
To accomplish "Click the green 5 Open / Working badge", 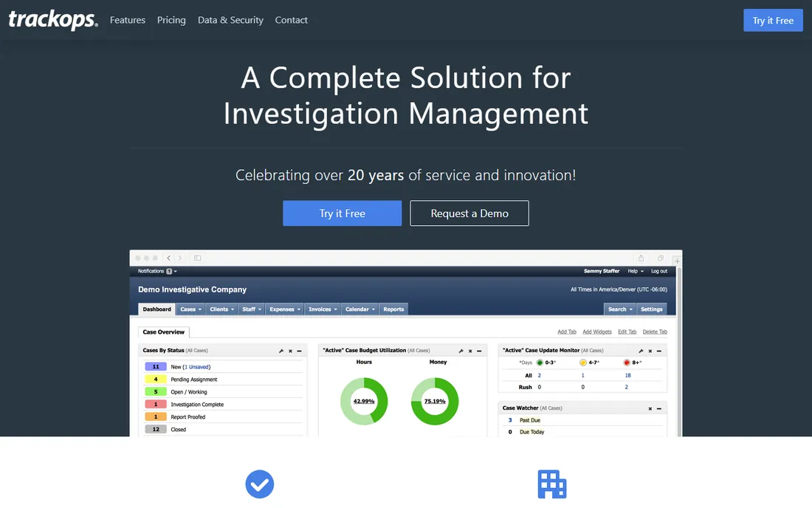I will (155, 391).
